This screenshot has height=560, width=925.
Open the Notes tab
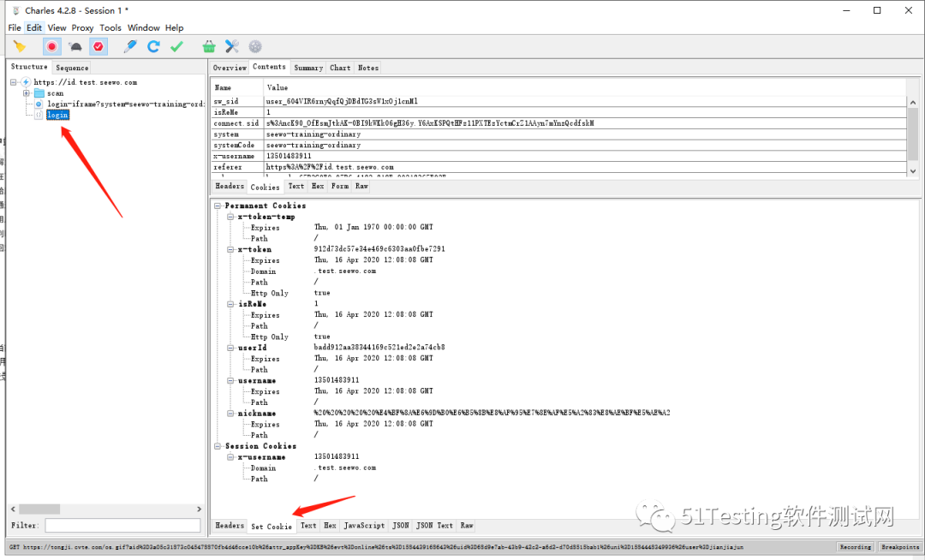point(368,68)
